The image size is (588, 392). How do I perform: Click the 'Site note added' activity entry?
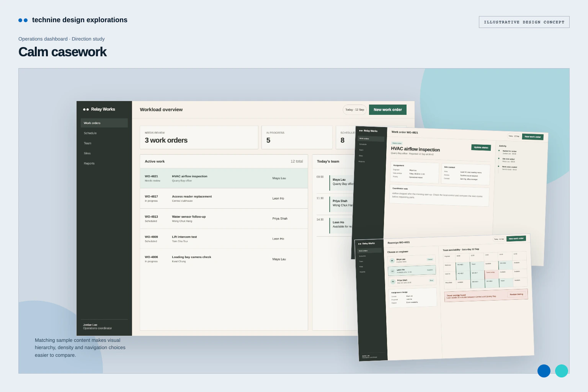pos(508,160)
